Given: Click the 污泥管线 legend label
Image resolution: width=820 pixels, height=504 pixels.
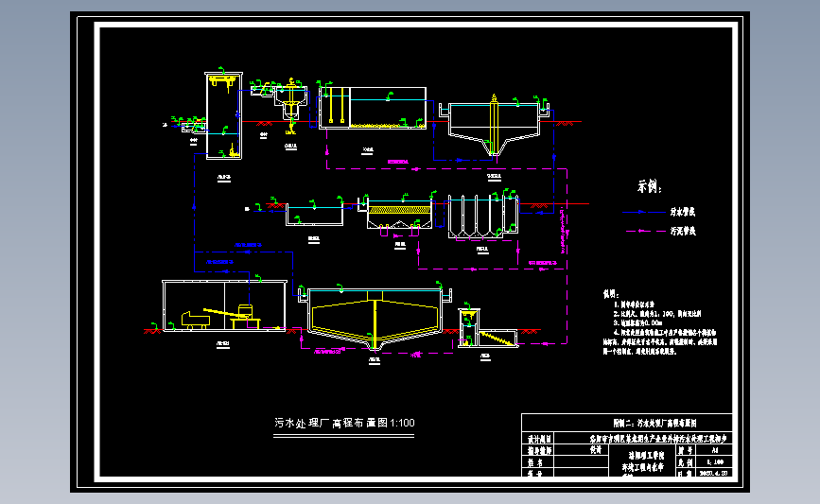Looking at the screenshot, I should [683, 231].
